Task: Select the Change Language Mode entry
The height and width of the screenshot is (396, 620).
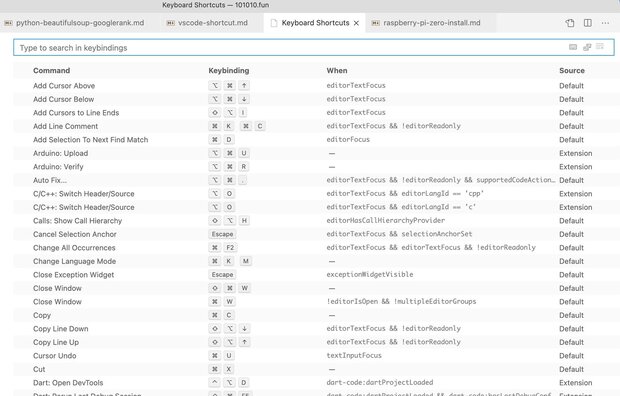Action: pos(313,261)
